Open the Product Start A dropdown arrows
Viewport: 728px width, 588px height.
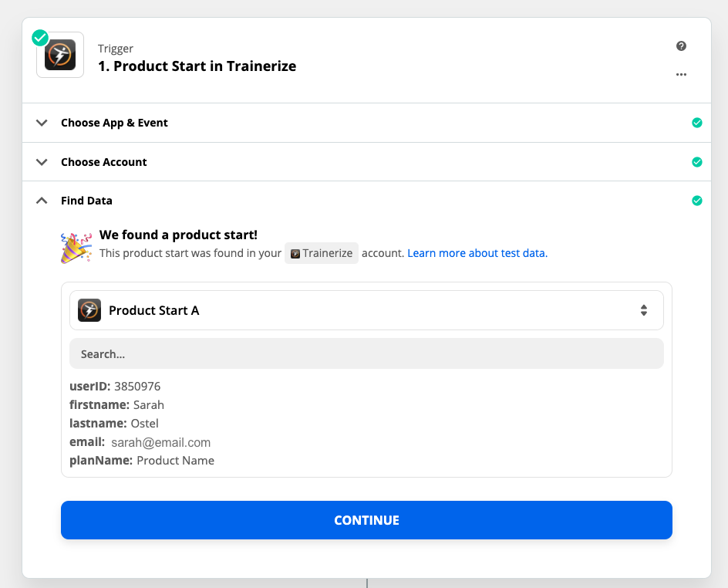tap(643, 310)
